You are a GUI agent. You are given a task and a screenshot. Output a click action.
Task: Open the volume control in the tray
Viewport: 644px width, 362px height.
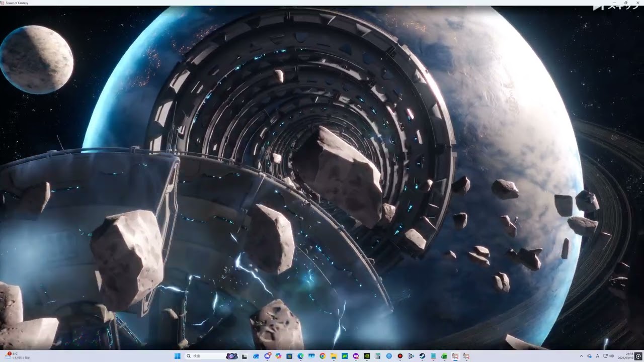pyautogui.click(x=612, y=356)
